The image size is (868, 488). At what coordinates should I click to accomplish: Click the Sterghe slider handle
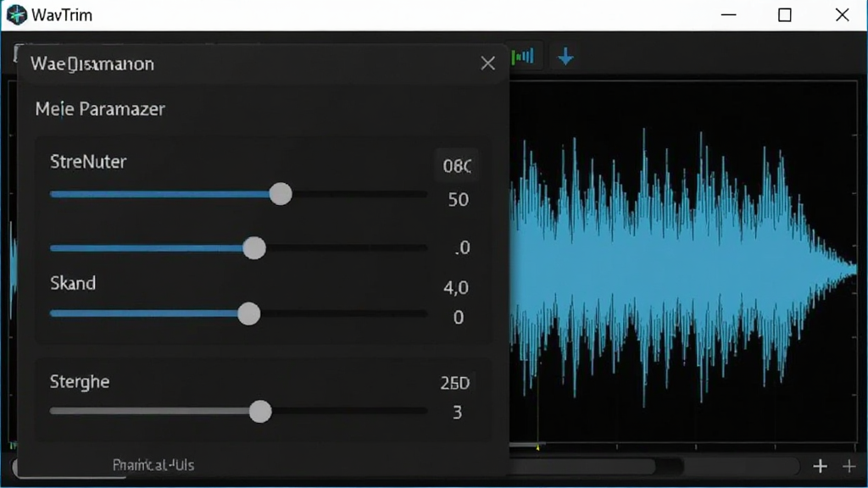pyautogui.click(x=260, y=412)
